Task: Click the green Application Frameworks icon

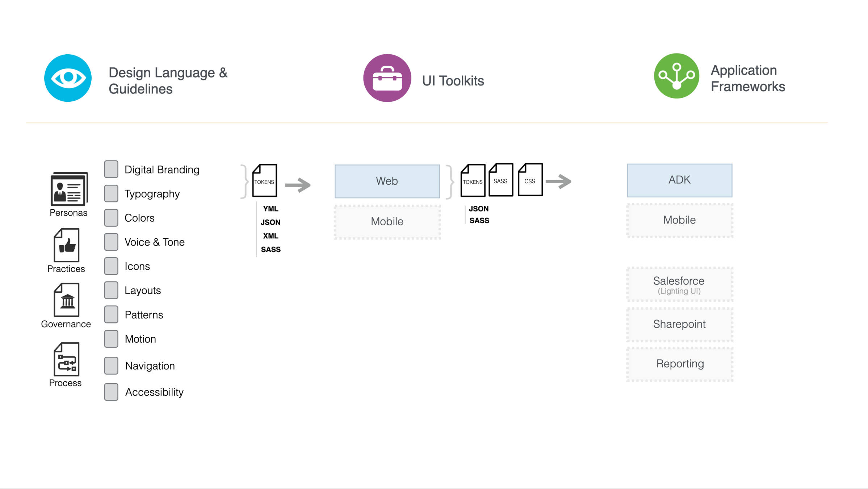Action: pos(676,76)
